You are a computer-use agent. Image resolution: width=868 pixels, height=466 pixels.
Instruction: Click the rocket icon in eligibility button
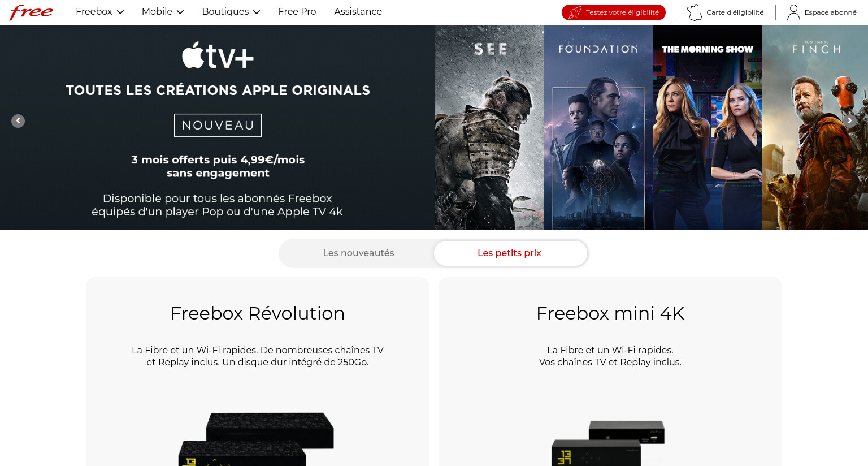point(575,12)
